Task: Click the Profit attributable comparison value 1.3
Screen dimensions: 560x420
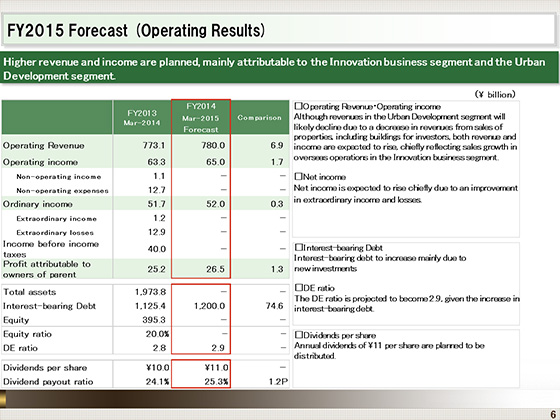Action: click(x=277, y=269)
